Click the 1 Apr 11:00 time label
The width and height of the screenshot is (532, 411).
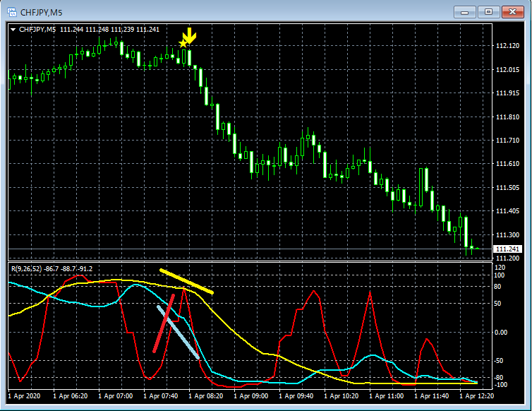(x=386, y=396)
